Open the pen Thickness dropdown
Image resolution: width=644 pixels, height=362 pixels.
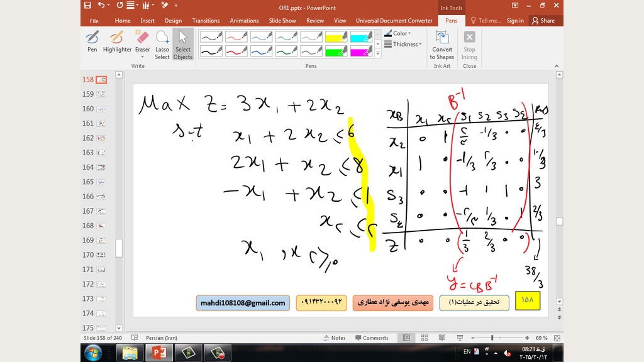click(406, 44)
